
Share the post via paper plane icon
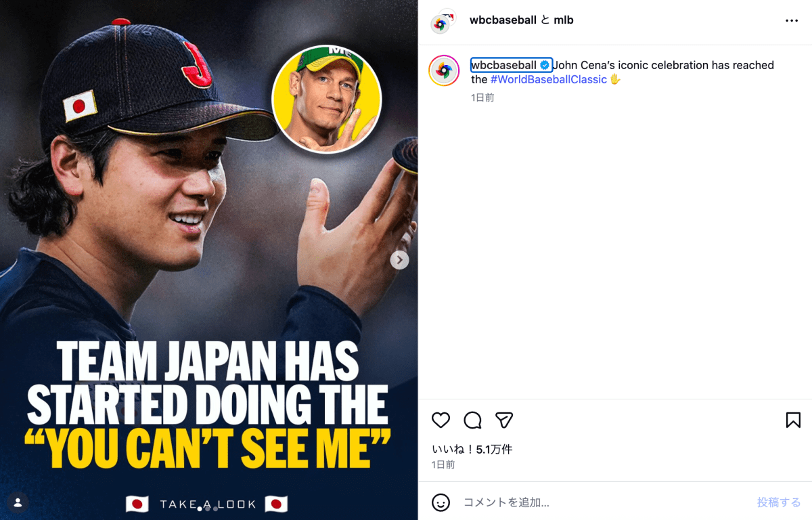coord(503,420)
